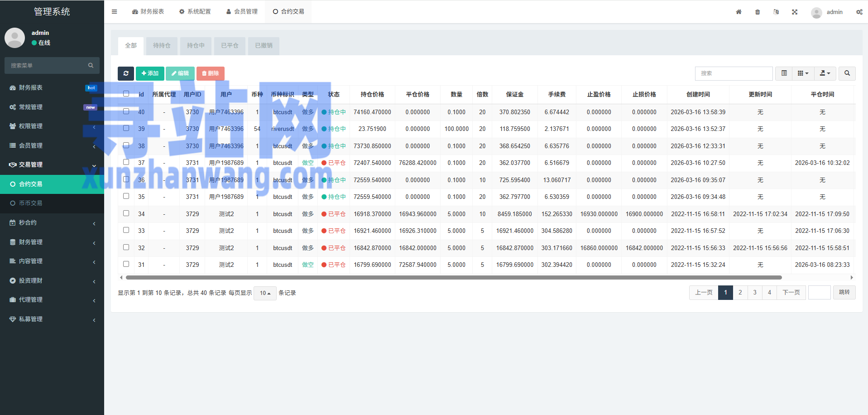
Task: Click the home icon in top bar
Action: coord(739,12)
